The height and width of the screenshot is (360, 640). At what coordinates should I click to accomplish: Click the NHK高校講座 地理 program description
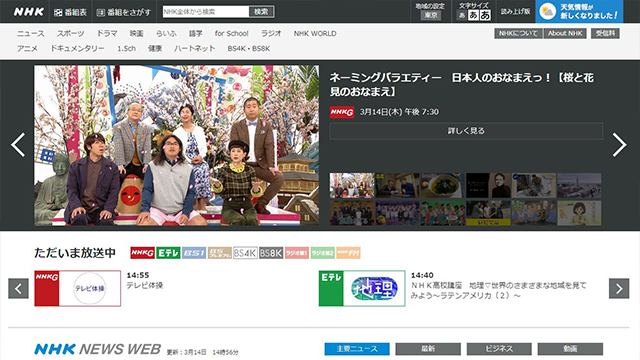click(498, 290)
